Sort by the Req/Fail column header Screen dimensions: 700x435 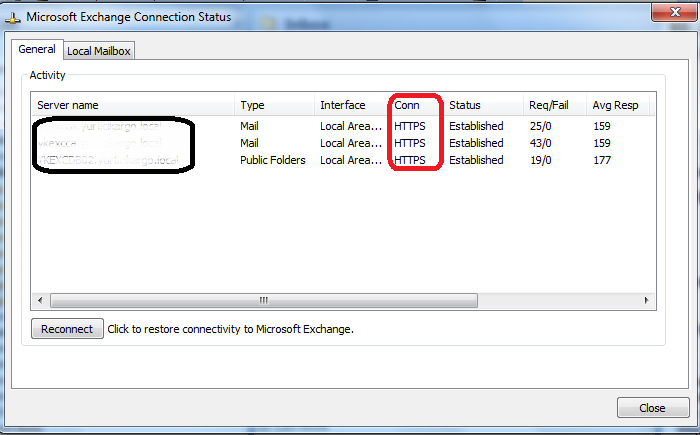[553, 105]
